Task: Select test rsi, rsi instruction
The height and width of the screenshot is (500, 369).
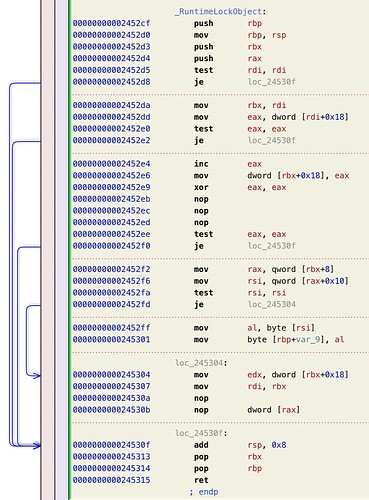Action: pyautogui.click(x=240, y=293)
